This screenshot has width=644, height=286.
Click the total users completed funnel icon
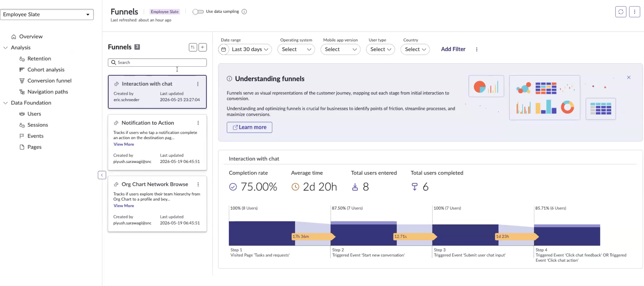pyautogui.click(x=414, y=187)
